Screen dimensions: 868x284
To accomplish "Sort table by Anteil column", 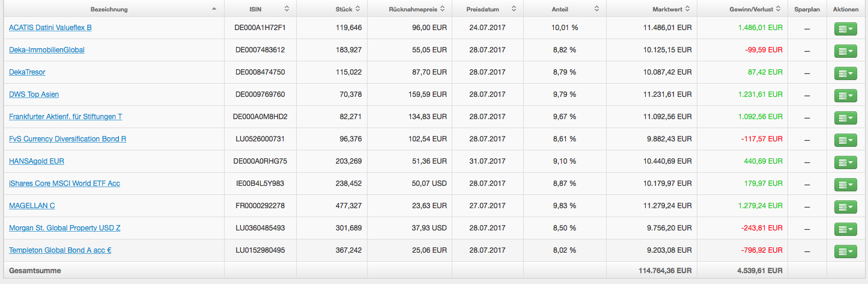I will [565, 9].
